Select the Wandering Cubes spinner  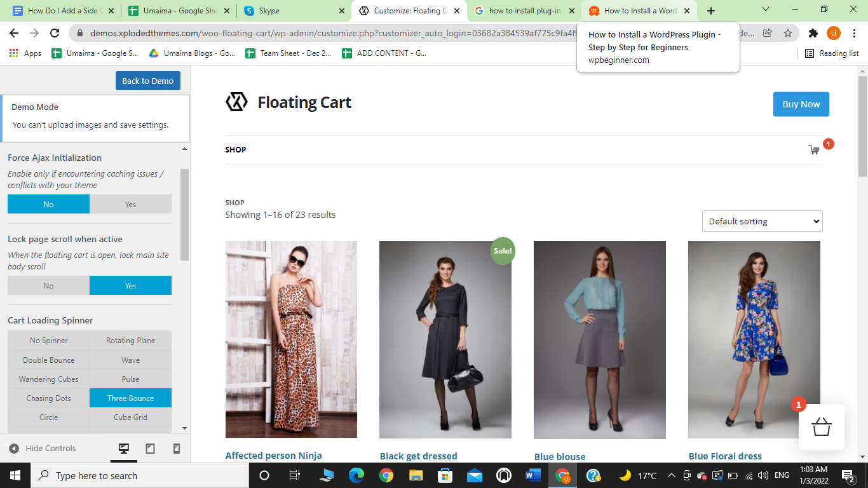(48, 379)
